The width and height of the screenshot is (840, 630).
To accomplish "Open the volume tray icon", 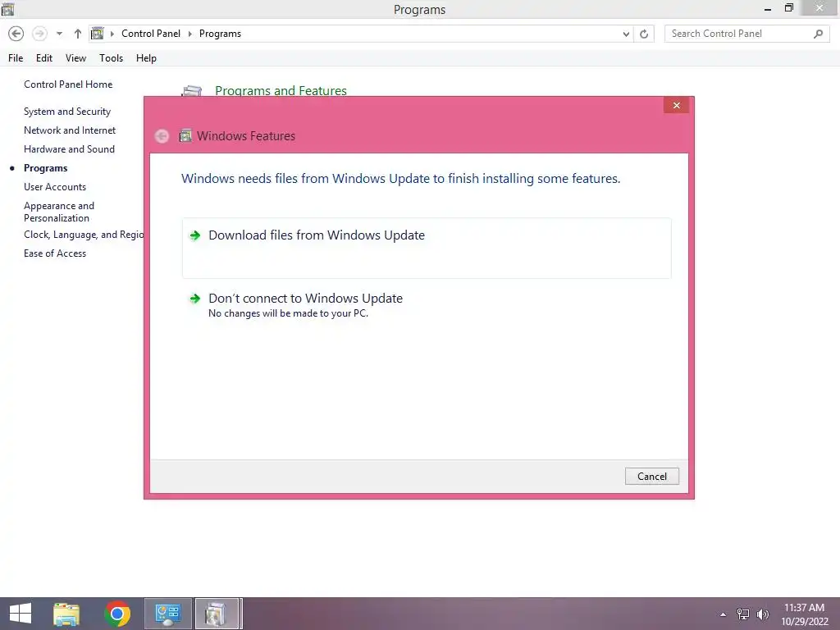I will click(x=763, y=614).
